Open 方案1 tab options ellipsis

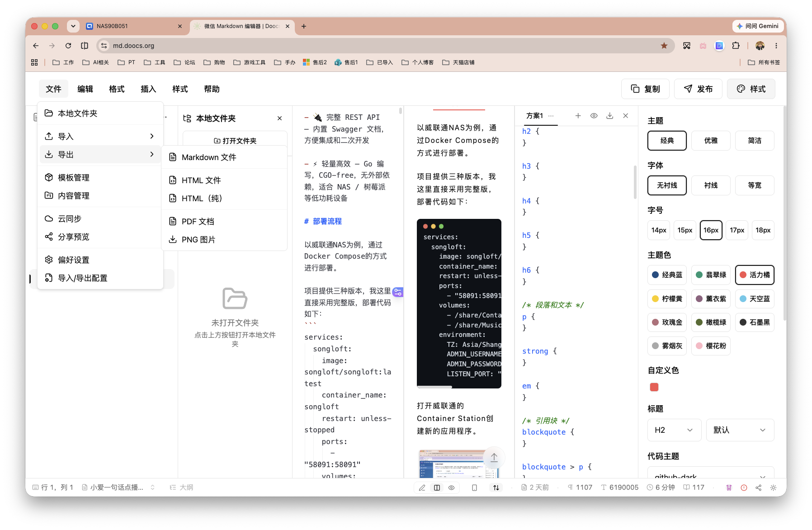551,116
